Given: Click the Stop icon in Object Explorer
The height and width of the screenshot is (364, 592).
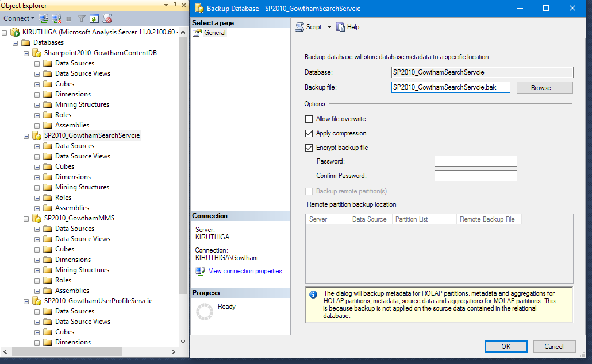Looking at the screenshot, I should tap(69, 18).
